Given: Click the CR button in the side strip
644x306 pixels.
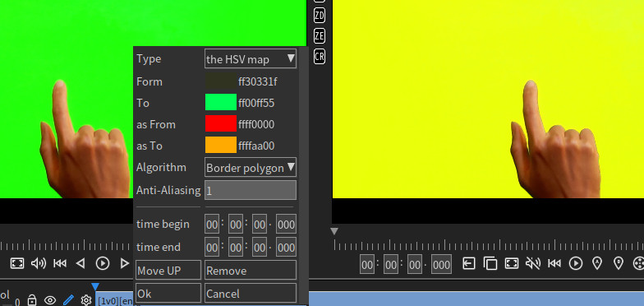Looking at the screenshot, I should pos(319,56).
